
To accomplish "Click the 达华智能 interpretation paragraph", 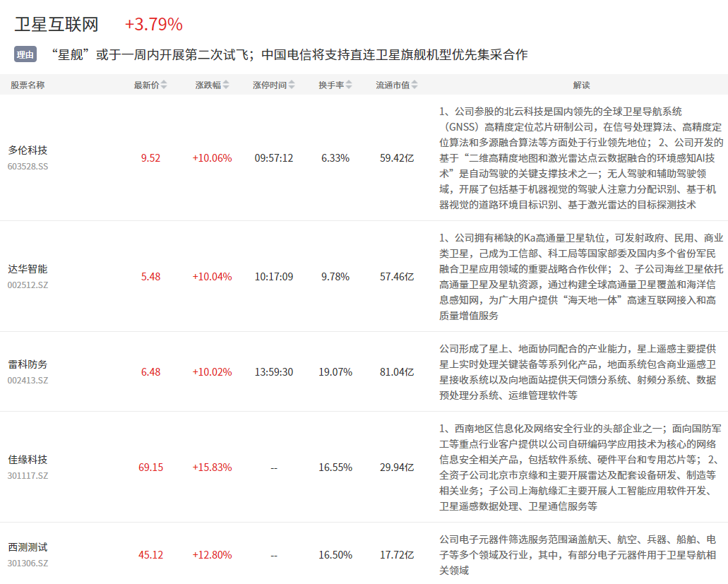I will point(581,277).
